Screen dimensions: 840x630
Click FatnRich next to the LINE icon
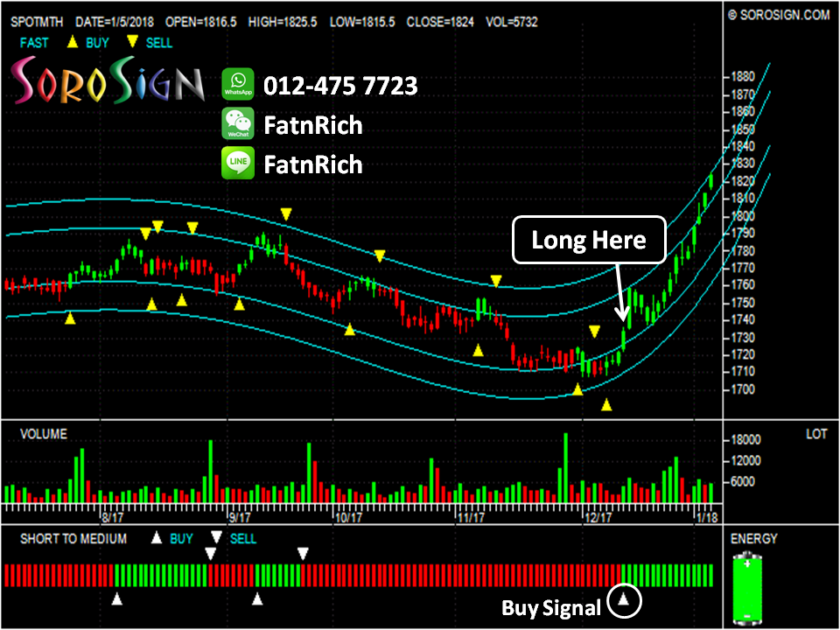coord(313,164)
